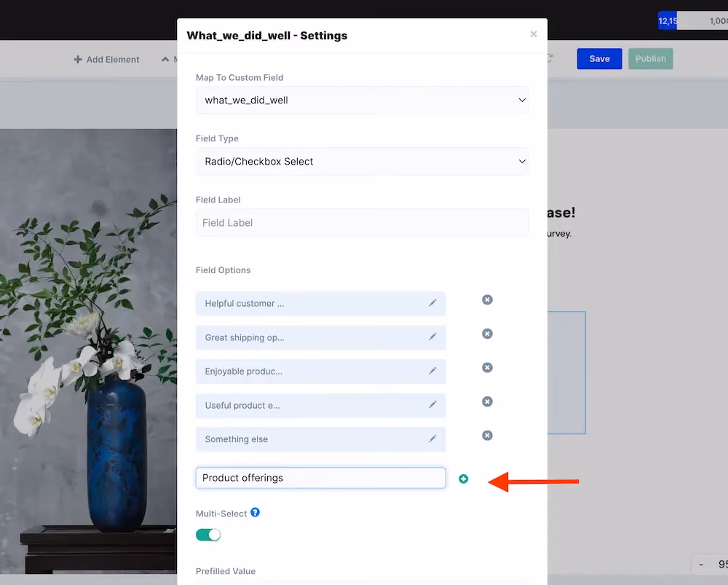728x585 pixels.
Task: Remove the Helpful customer option
Action: pos(487,299)
